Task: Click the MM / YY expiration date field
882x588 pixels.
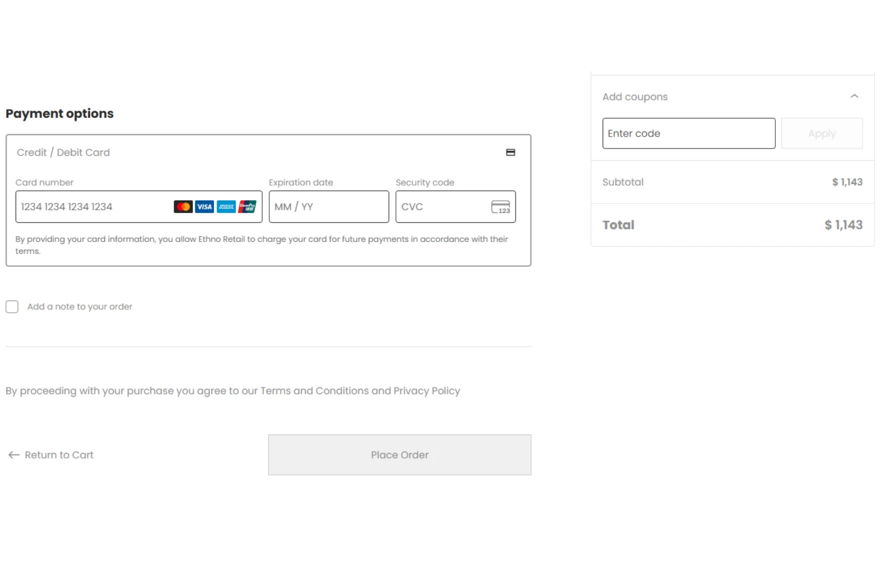Action: [328, 207]
